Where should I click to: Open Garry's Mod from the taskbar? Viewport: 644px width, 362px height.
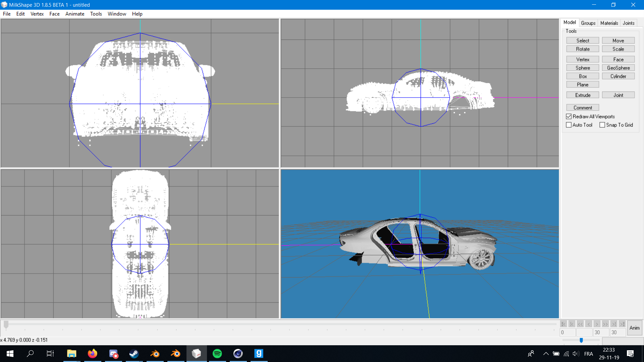click(259, 354)
